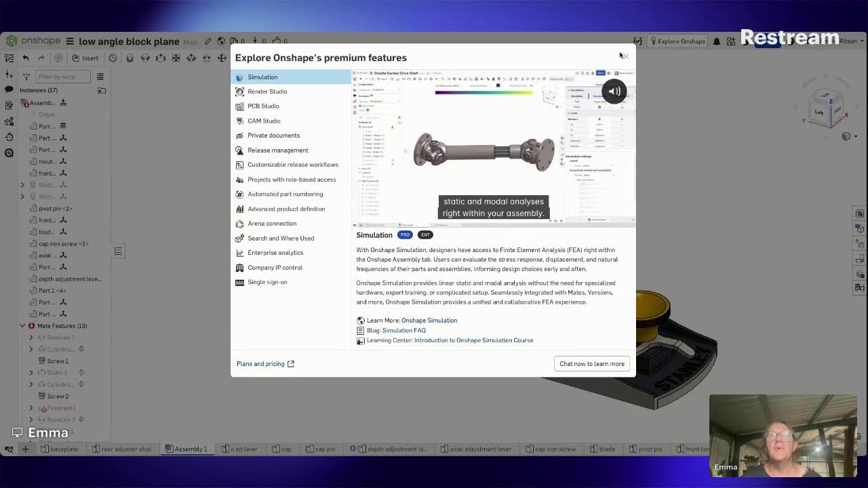868x488 pixels.
Task: Select Simulation in premium features list
Action: coord(290,77)
